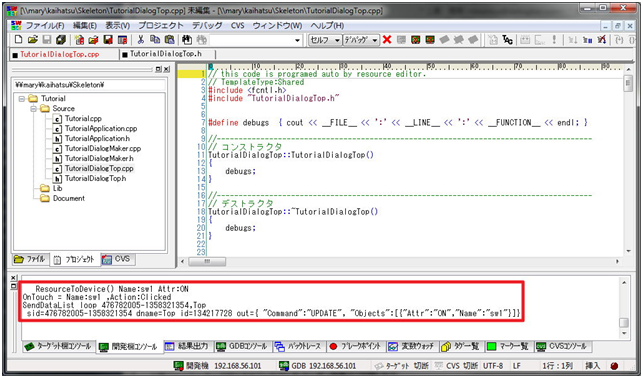Select TutorialApplication.h in project tree
Screen dimensions: 643x378
97,139
